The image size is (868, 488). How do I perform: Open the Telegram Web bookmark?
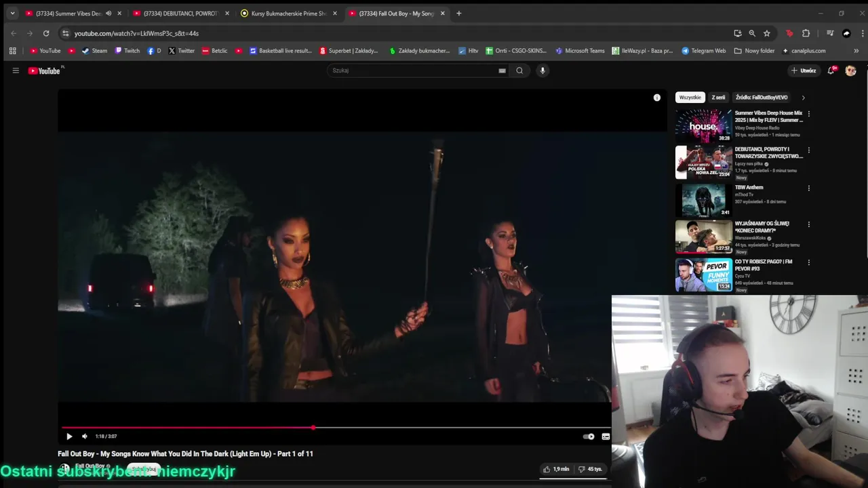(704, 51)
